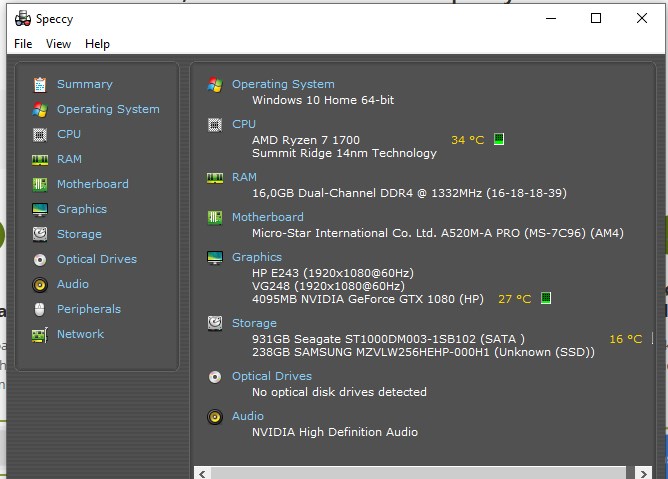Go to Audio section in sidebar
Image resolution: width=668 pixels, height=479 pixels.
pos(73,284)
